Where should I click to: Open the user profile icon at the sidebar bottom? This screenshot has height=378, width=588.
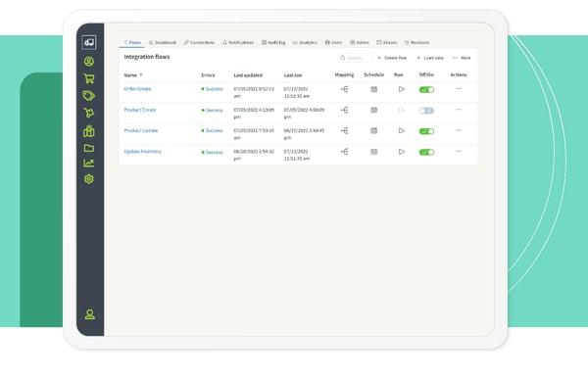pos(89,314)
